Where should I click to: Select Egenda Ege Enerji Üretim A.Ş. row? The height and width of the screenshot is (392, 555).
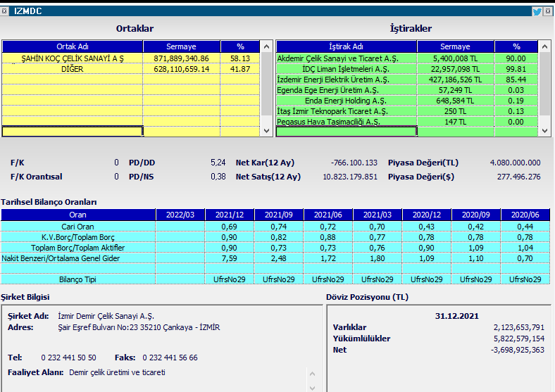[407, 90]
